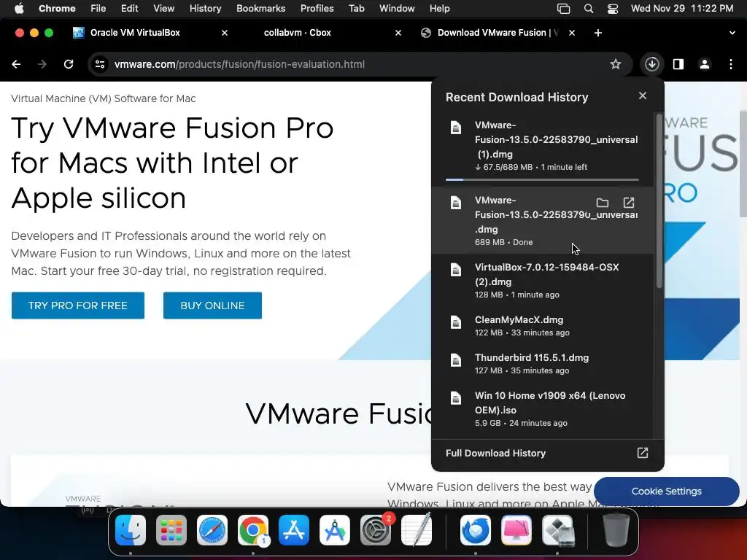
Task: Open a new tab with plus button
Action: pyautogui.click(x=598, y=33)
